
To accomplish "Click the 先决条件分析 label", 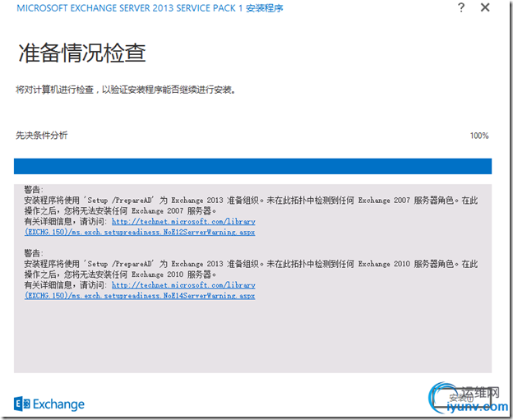I will pyautogui.click(x=42, y=135).
